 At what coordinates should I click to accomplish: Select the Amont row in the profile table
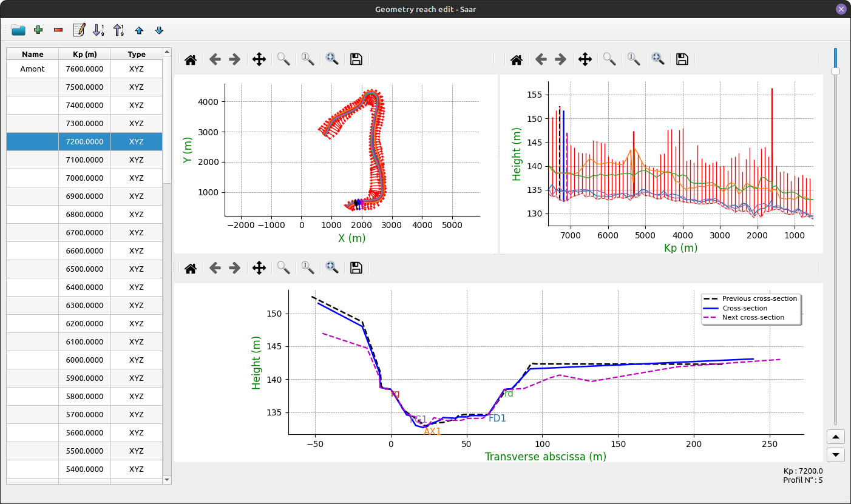pos(32,69)
